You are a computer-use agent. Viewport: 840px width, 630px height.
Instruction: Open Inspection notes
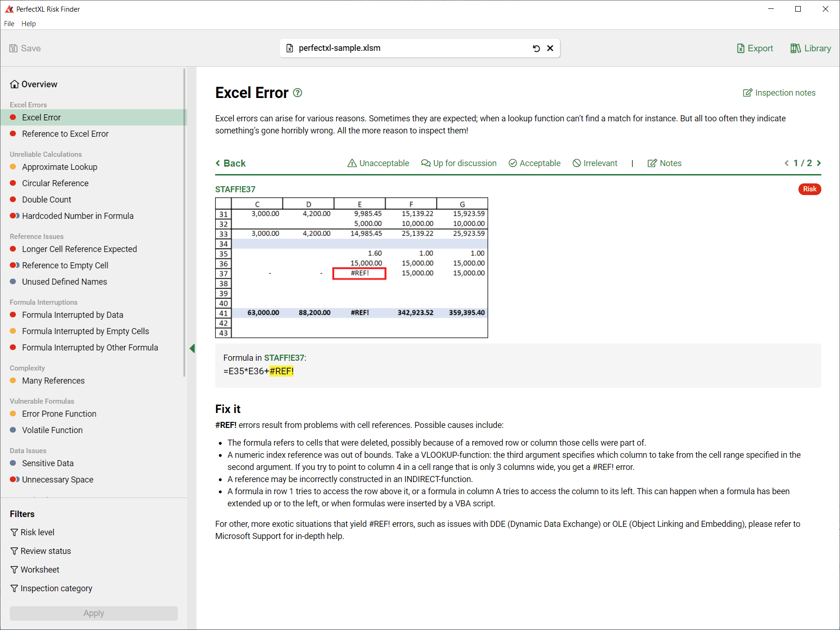pos(779,93)
